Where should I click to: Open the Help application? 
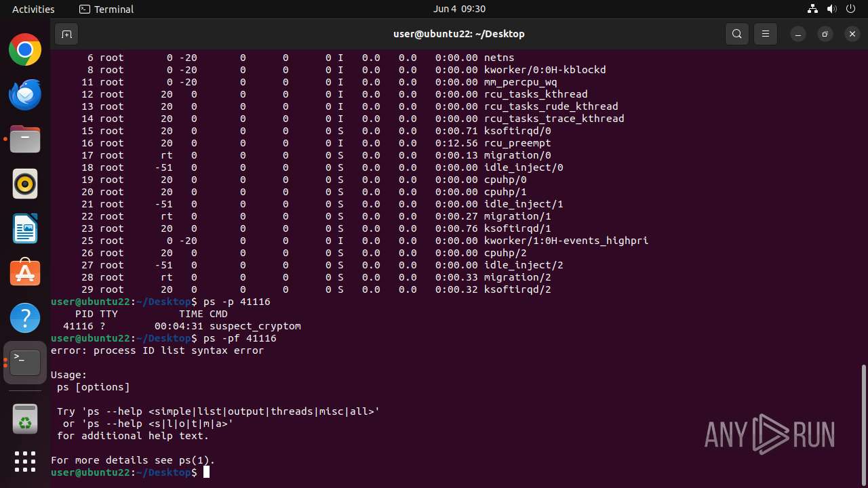point(25,318)
